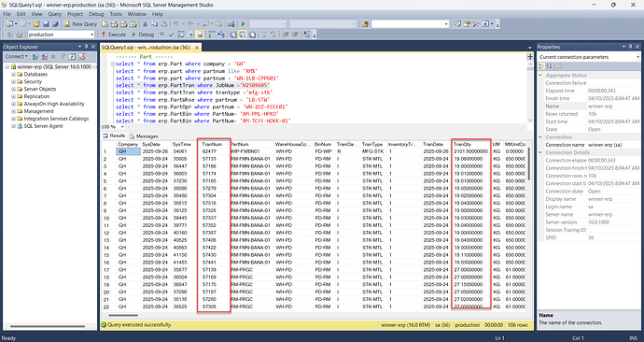Collapse the Aggregate Status properties section

click(540, 76)
